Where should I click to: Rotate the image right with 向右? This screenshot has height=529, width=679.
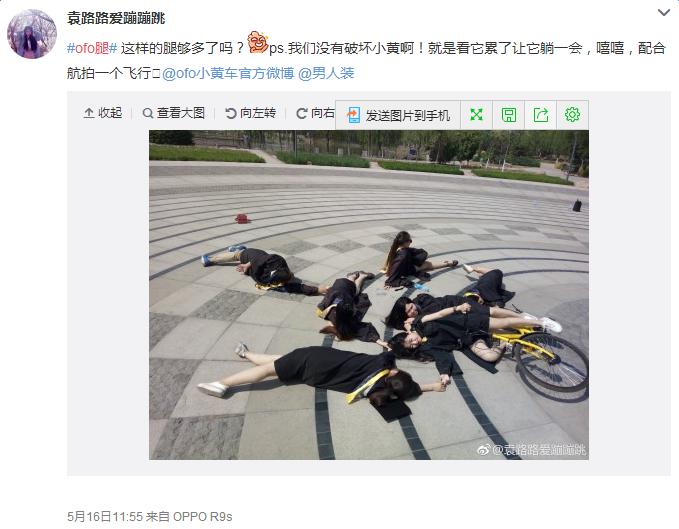click(x=315, y=113)
